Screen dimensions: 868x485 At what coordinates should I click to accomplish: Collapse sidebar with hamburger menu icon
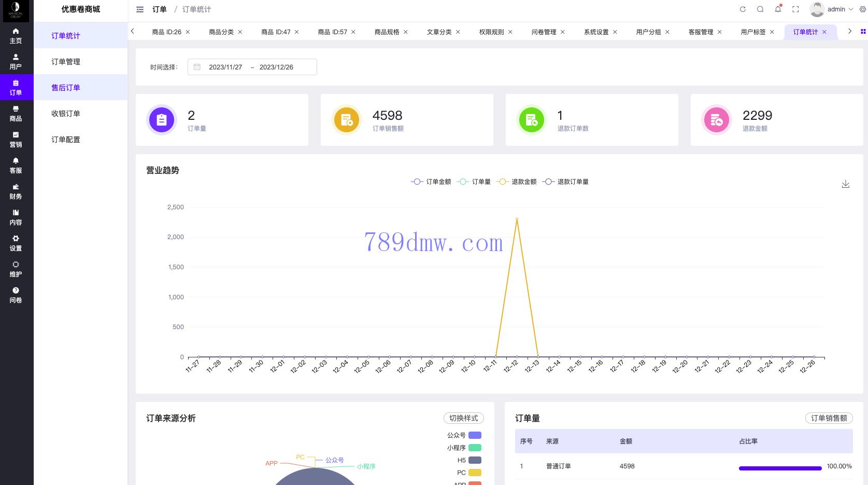[140, 9]
